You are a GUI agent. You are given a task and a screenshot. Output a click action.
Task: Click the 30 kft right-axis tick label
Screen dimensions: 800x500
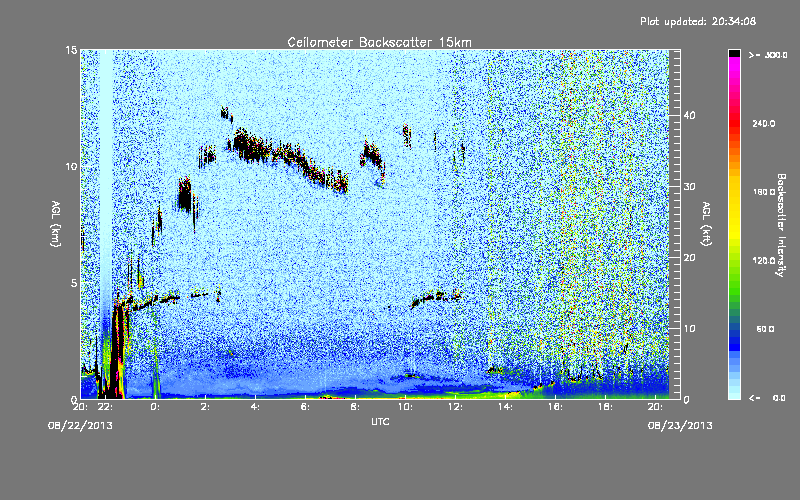point(689,187)
